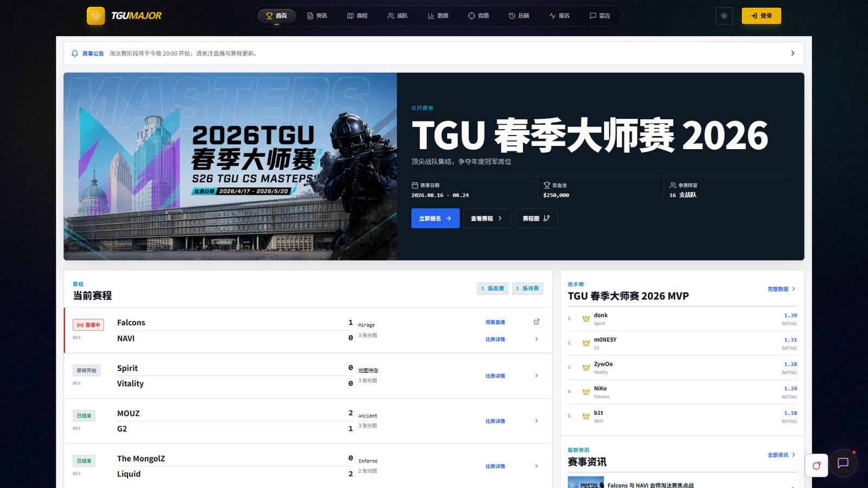Image resolution: width=868 pixels, height=488 pixels.
Task: Click the Falcons team name
Action: 131,323
